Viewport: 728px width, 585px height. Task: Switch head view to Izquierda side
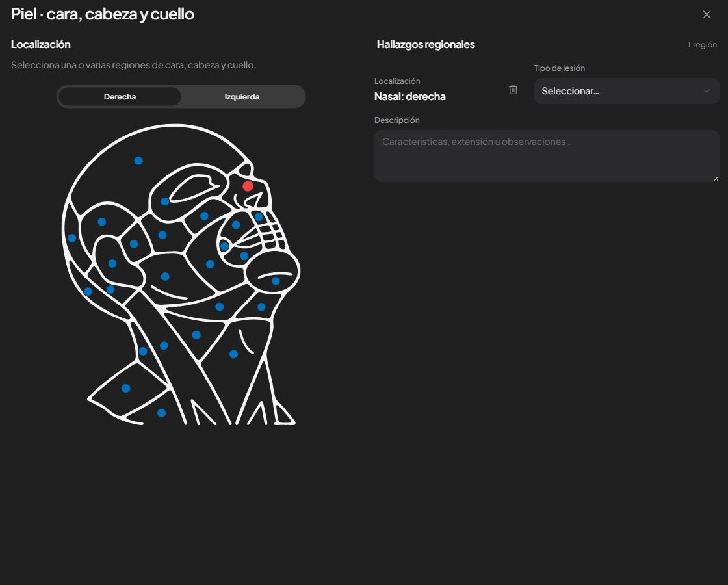tap(242, 97)
